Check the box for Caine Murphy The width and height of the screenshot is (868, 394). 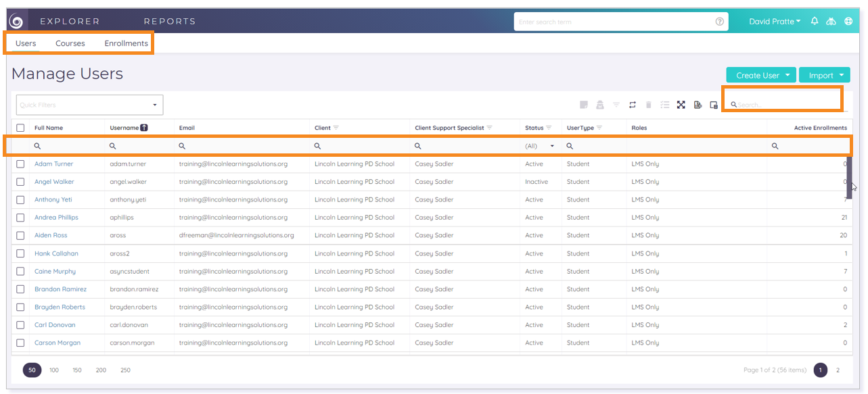tap(20, 271)
